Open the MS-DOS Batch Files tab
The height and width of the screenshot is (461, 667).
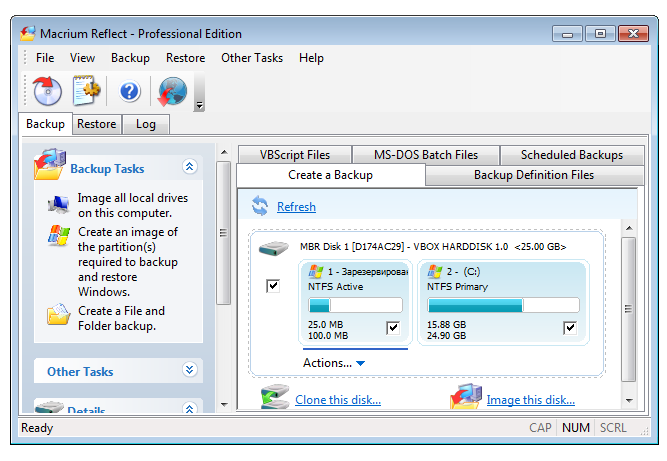point(426,155)
